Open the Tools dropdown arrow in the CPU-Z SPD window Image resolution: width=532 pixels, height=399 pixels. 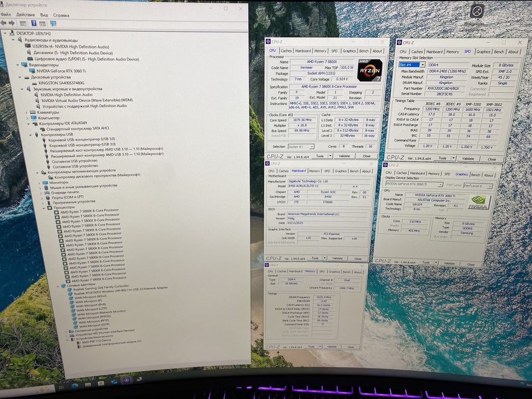tap(453, 158)
